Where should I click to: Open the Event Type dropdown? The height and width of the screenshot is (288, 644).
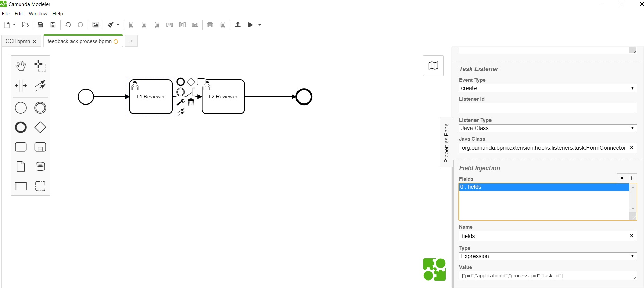click(548, 88)
